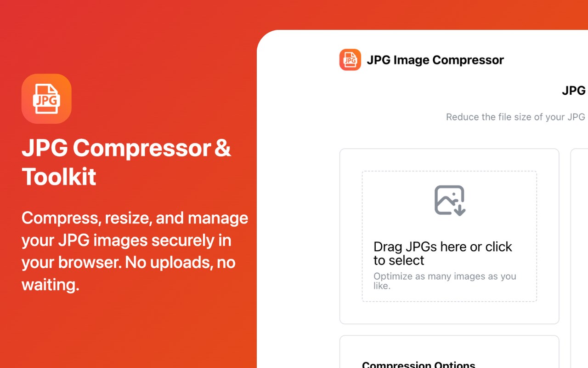The width and height of the screenshot is (588, 368).
Task: Click the 'JPG Compressor &' headline line
Action: tap(126, 148)
